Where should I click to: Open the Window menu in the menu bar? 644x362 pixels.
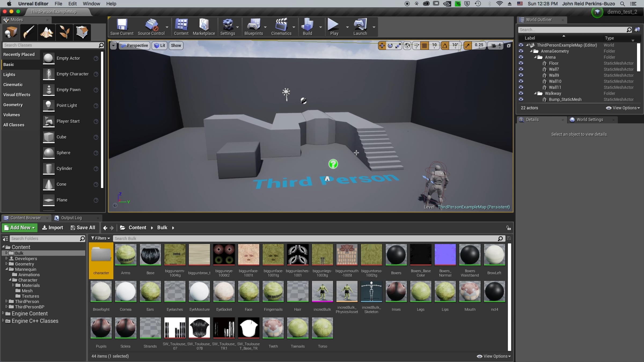point(91,4)
